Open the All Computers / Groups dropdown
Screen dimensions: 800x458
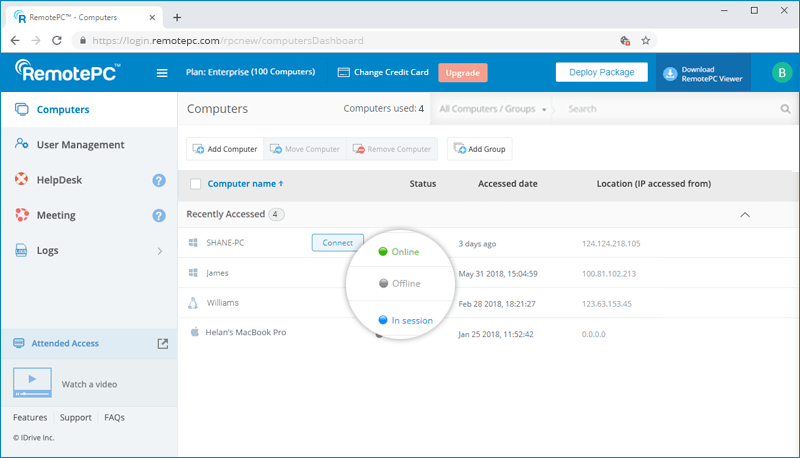[492, 109]
